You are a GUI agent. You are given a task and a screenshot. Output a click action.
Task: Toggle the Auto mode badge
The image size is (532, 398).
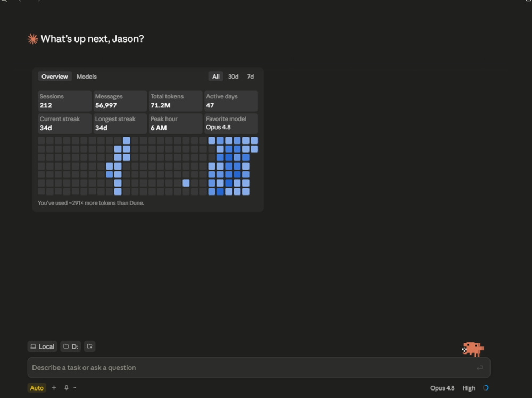(37, 388)
